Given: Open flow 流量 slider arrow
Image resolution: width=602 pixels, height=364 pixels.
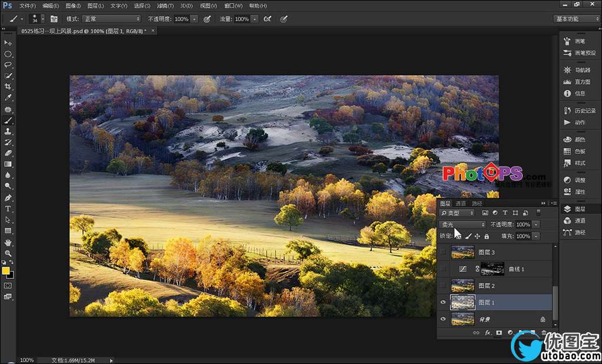Looking at the screenshot, I should (x=255, y=19).
